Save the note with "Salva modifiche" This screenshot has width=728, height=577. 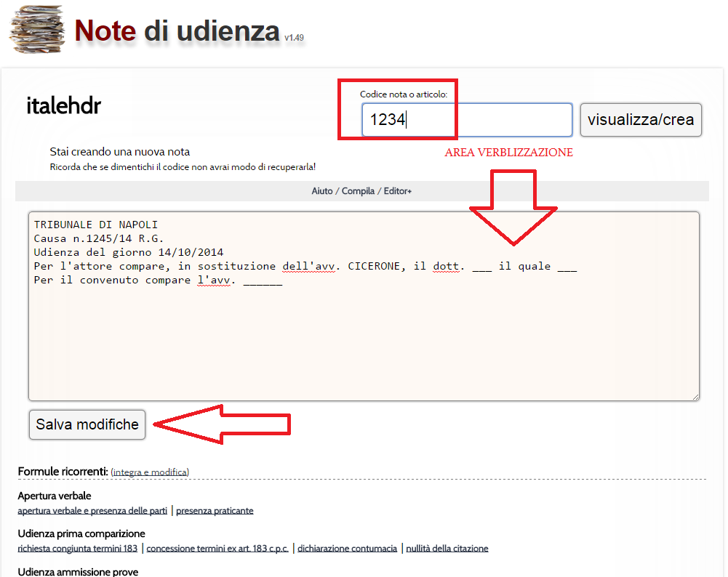tap(87, 424)
